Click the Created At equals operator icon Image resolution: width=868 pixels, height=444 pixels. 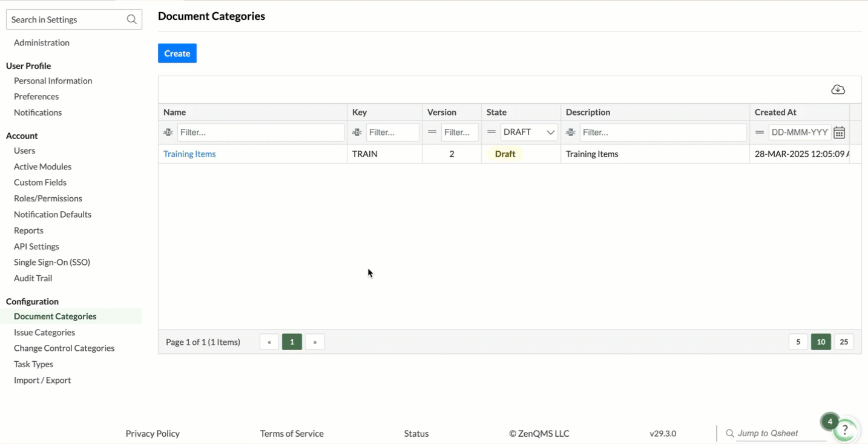point(760,132)
